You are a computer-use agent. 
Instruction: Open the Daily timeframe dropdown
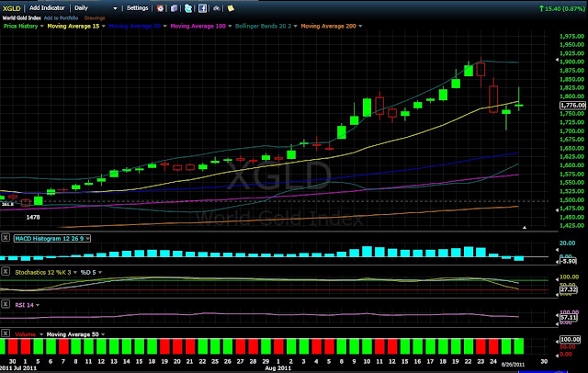coord(115,8)
